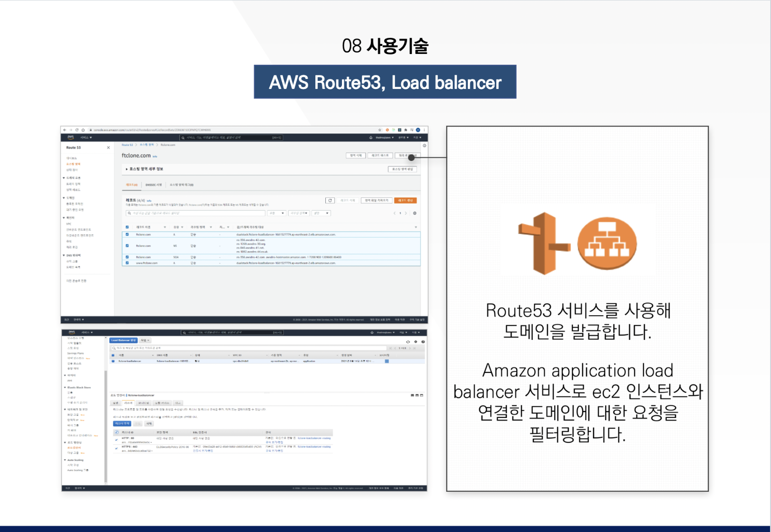
Task: Uncheck the HTTPS : 443 listener checkbox
Action: click(x=116, y=448)
